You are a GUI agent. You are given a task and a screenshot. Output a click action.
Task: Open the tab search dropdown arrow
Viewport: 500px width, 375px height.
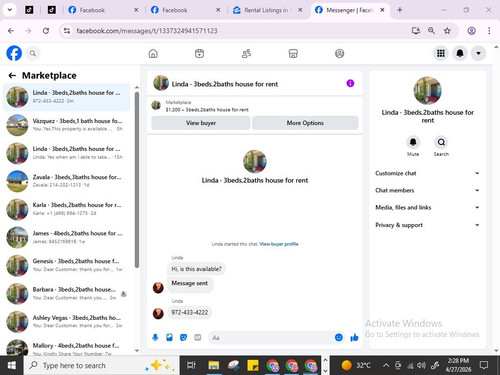point(10,10)
